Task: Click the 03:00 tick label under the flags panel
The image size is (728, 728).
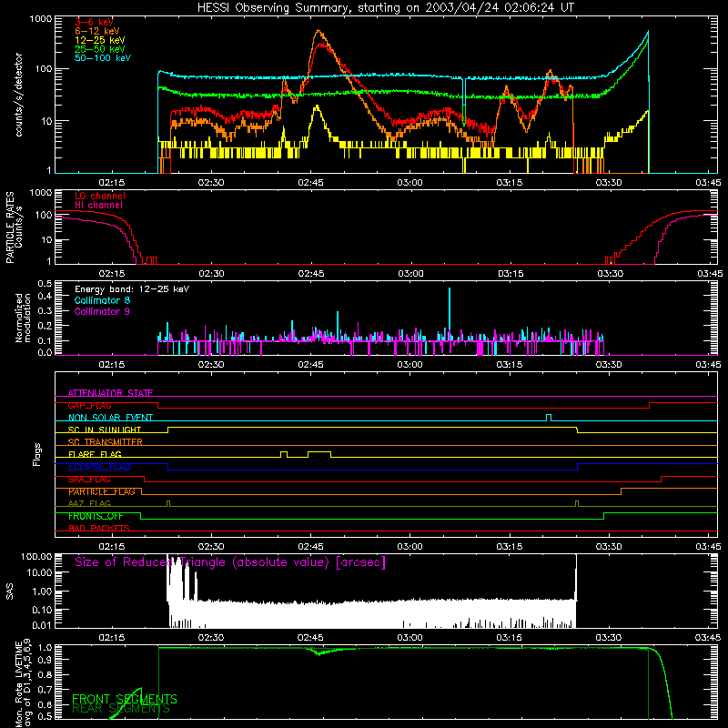Action: coord(410,547)
